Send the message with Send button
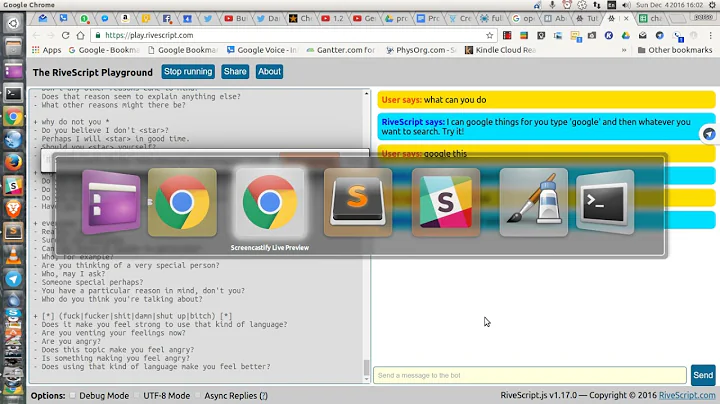This screenshot has width=720, height=404. pyautogui.click(x=703, y=375)
